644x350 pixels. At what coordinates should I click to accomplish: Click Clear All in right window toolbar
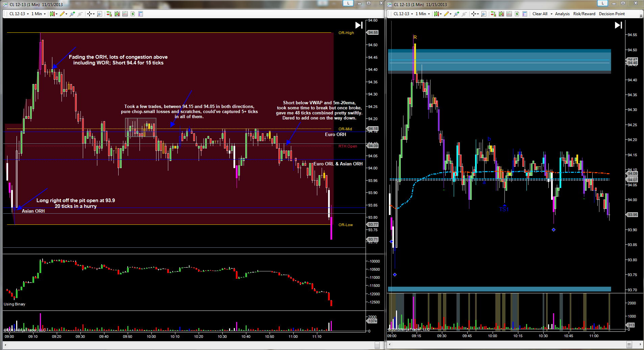coord(540,14)
